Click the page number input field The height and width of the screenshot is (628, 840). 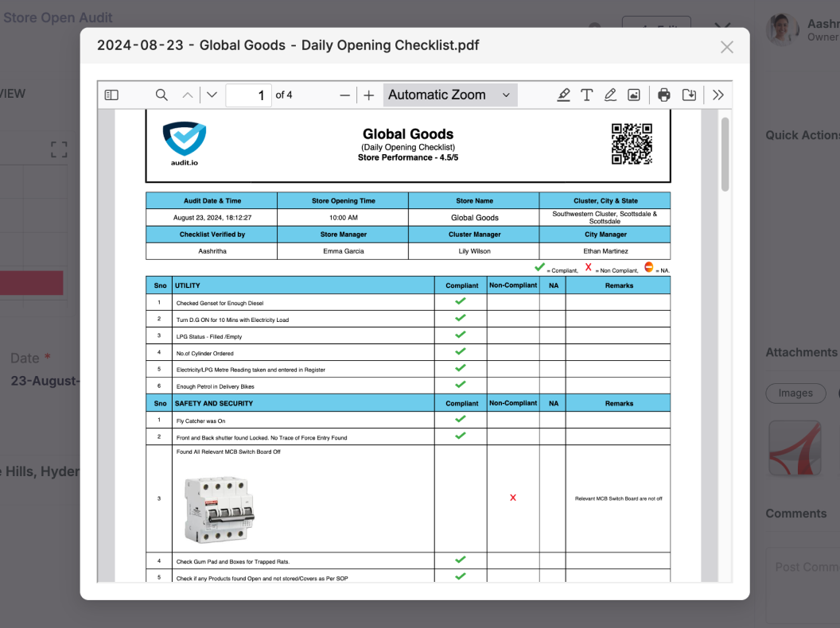click(248, 95)
